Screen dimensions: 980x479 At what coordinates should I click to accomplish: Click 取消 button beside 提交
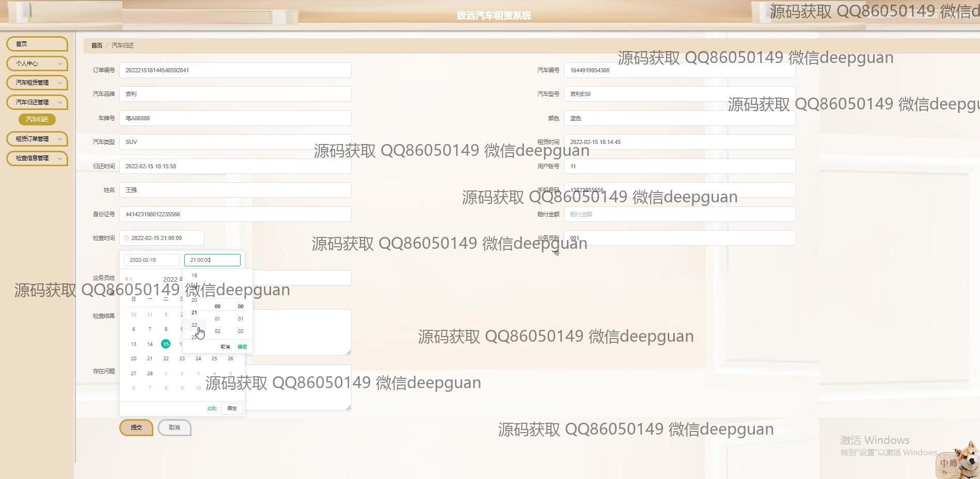175,427
